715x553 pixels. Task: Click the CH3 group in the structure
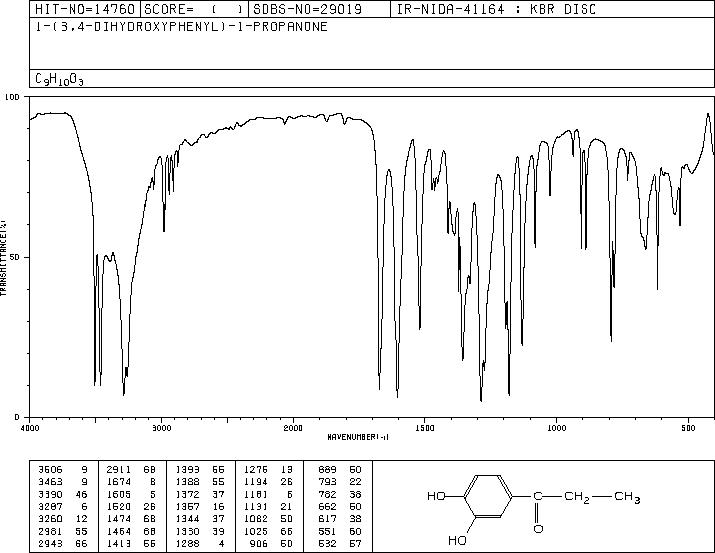pos(627,497)
